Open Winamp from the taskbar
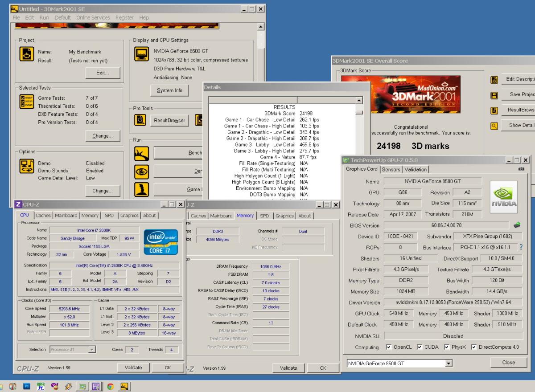535x392 pixels. [x=69, y=387]
